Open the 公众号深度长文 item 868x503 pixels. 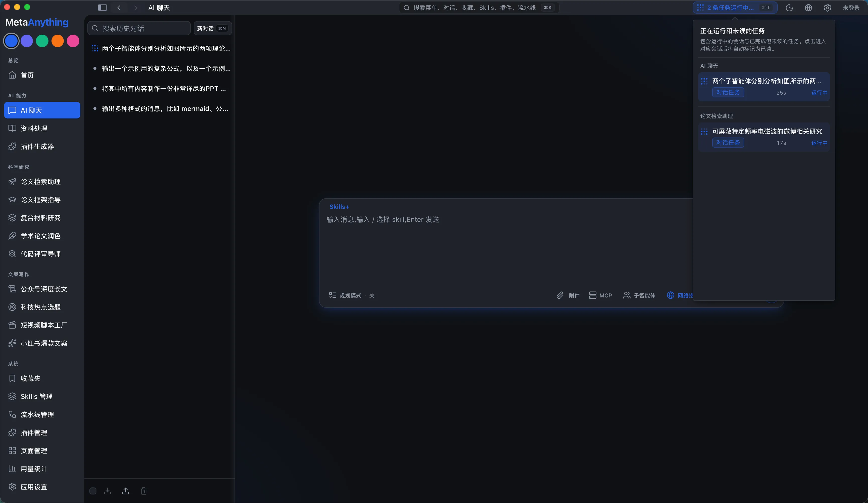click(42, 289)
